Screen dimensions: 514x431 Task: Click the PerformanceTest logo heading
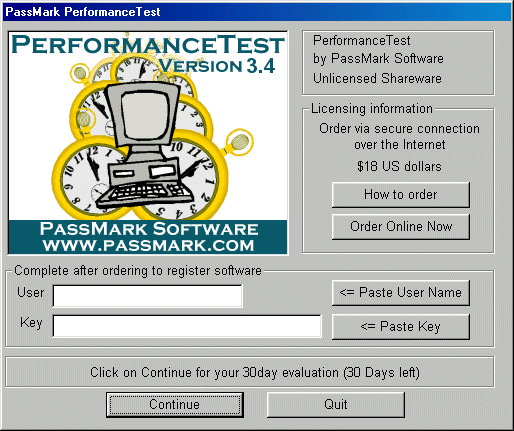[148, 45]
